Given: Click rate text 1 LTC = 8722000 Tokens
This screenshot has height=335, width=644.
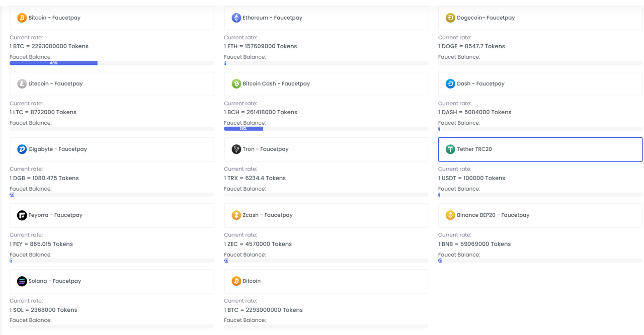Looking at the screenshot, I should coord(43,112).
